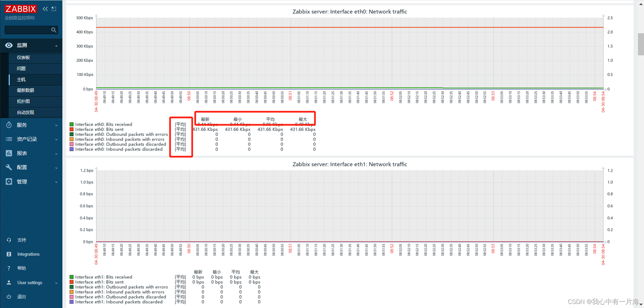Viewport: 644px width, 308px height.
Task: Open the 支持 link
Action: pyautogui.click(x=21, y=240)
